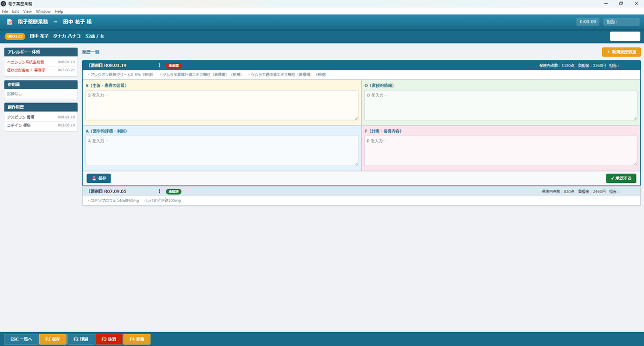Click the red F3 抹消 button

108,339
